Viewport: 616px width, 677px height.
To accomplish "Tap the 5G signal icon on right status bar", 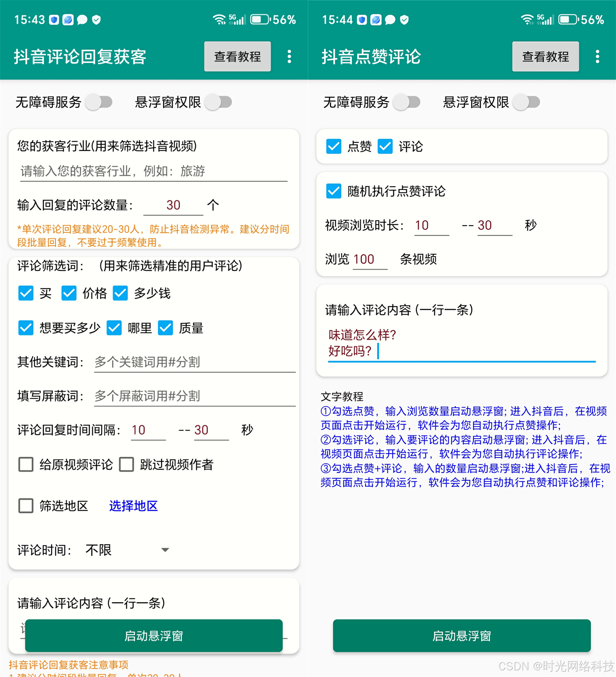I will click(545, 19).
